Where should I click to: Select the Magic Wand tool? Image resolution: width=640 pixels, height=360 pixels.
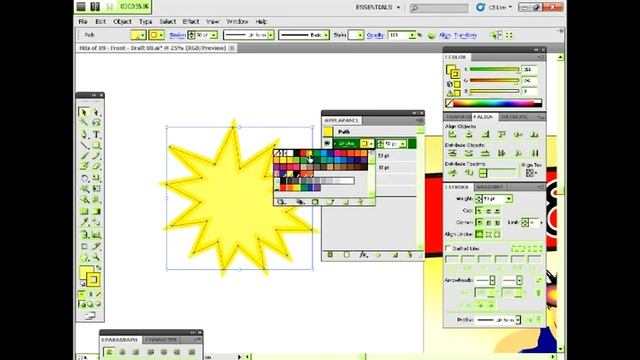point(84,122)
